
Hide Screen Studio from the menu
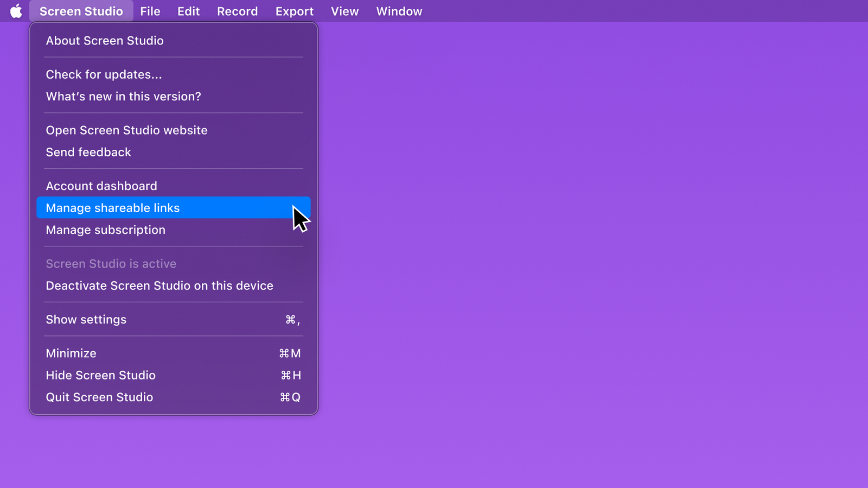click(100, 376)
